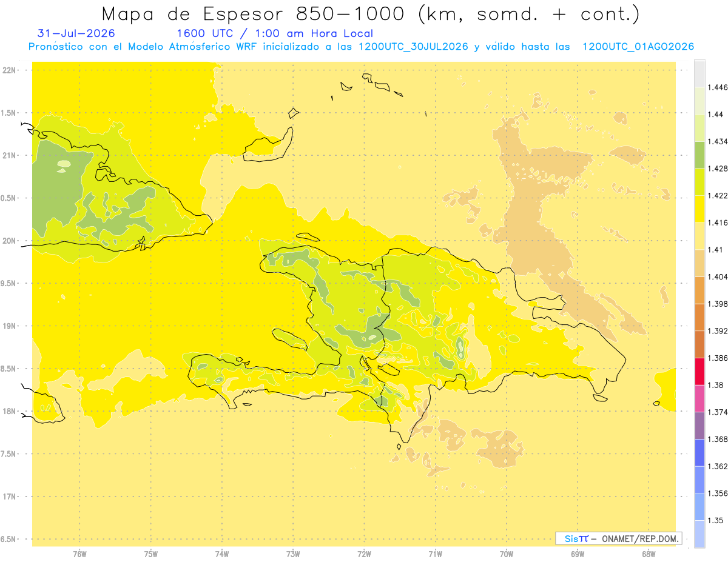The width and height of the screenshot is (728, 562).
Task: Pick the blue legend band between 1.362 and 1.368
Action: coord(700,452)
